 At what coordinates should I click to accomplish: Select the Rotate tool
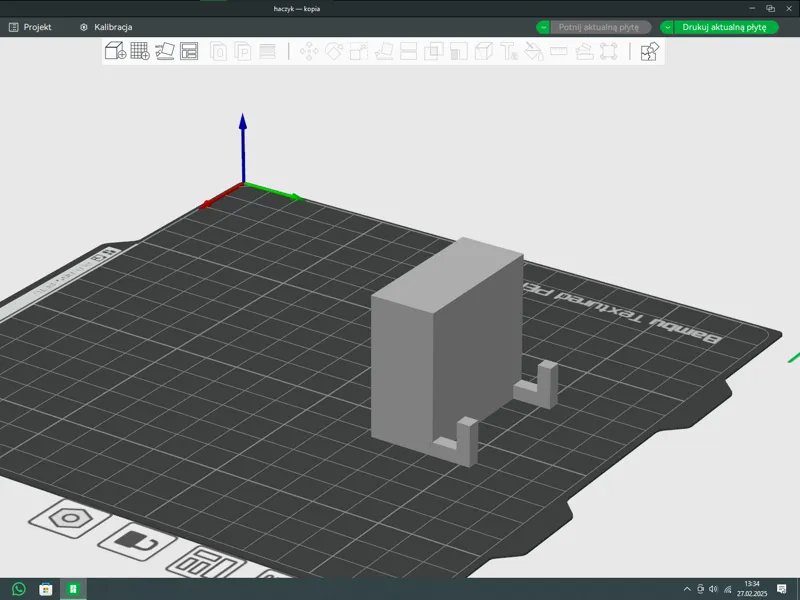[x=334, y=51]
